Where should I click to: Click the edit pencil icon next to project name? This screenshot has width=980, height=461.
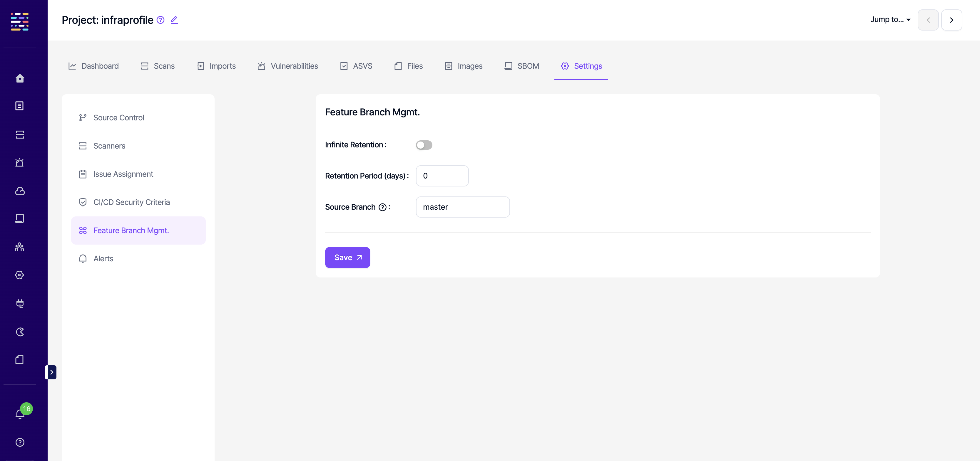174,20
